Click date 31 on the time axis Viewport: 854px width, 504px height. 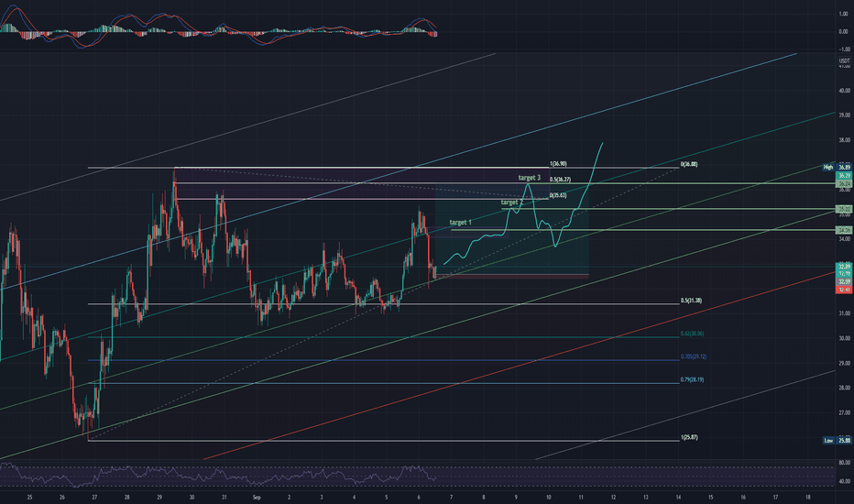click(224, 497)
